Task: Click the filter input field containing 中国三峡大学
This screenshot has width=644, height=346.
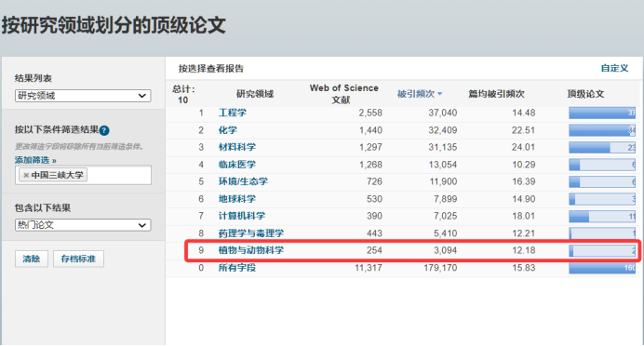Action: (83, 175)
